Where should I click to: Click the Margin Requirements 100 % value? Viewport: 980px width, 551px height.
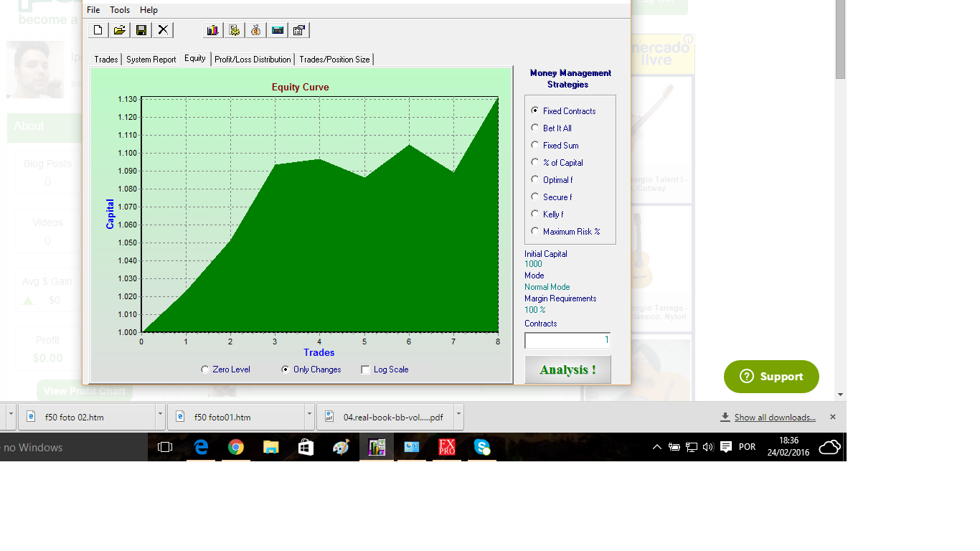(535, 310)
